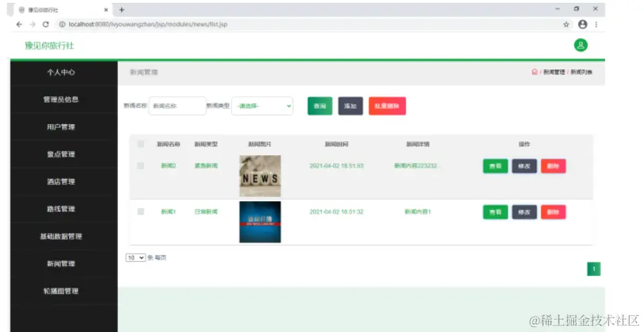Click the green 查询 search button

320,106
